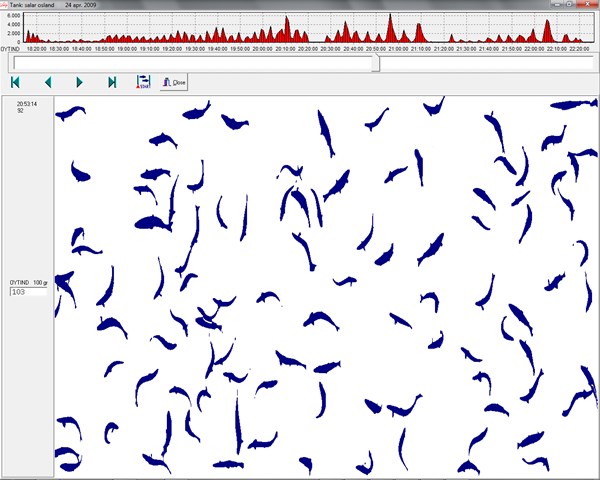Step back to the previous frame
The height and width of the screenshot is (480, 600).
[x=47, y=82]
